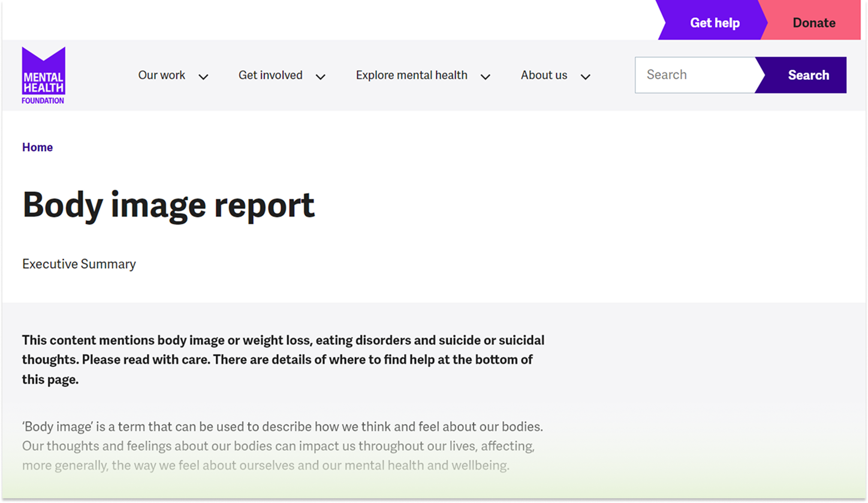Open the Explore mental health chevron
The height and width of the screenshot is (503, 868).
tap(486, 77)
